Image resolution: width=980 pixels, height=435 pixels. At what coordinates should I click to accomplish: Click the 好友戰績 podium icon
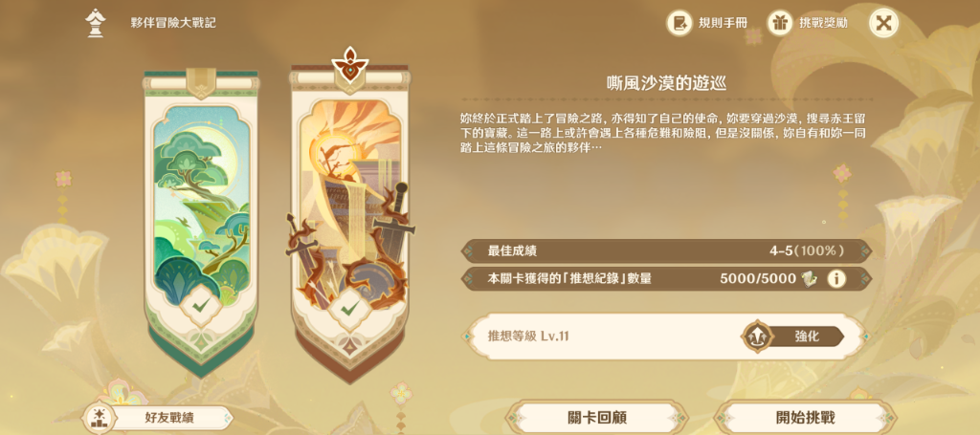point(99,418)
